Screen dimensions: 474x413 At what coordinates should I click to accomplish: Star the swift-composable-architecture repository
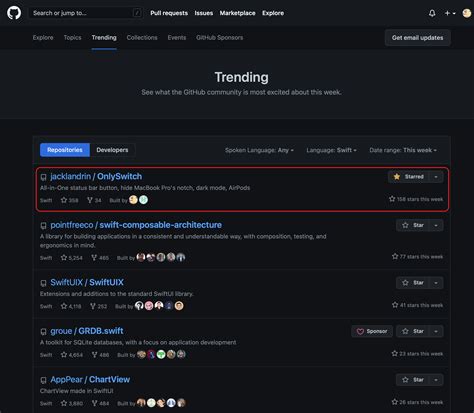point(413,225)
